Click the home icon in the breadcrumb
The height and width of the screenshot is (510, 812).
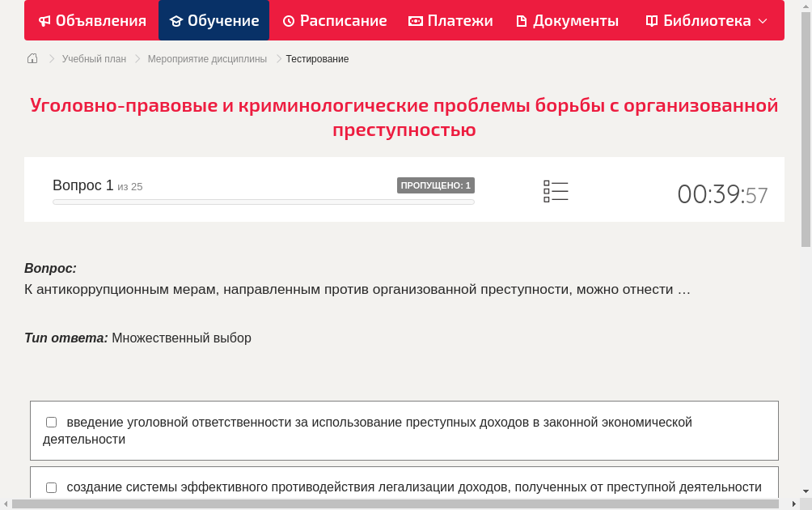[x=32, y=58]
